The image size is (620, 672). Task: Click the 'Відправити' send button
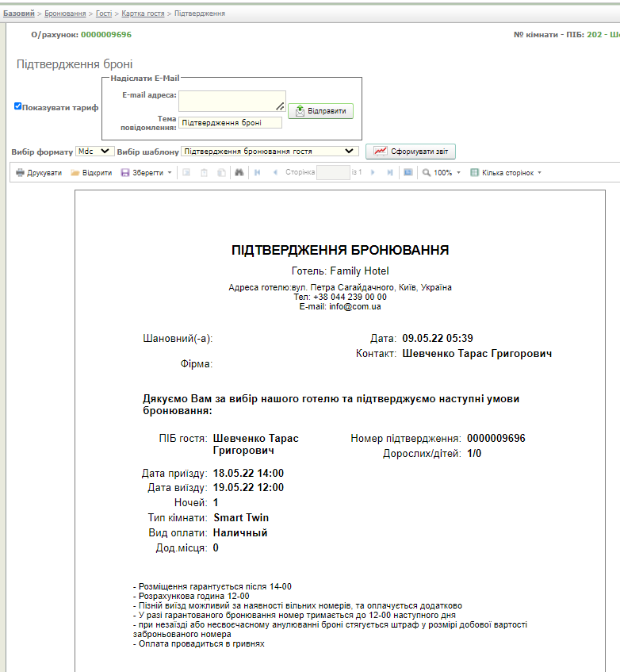[320, 111]
